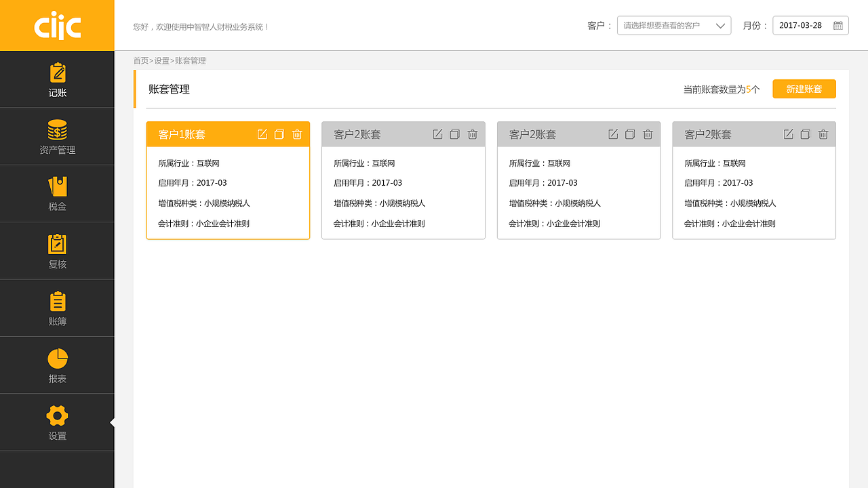Edit the middle of three 客户2账套 cards
The height and width of the screenshot is (488, 868).
tap(613, 134)
